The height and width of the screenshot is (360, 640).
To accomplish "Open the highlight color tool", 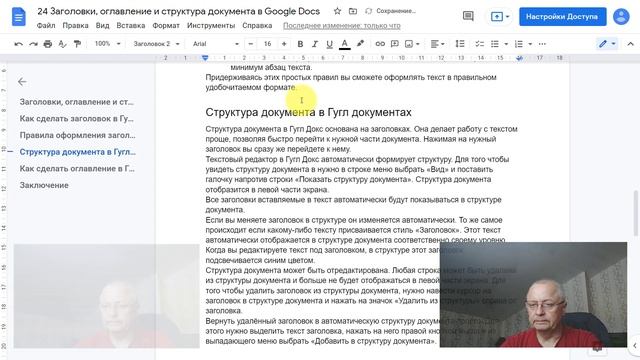I will click(x=360, y=44).
